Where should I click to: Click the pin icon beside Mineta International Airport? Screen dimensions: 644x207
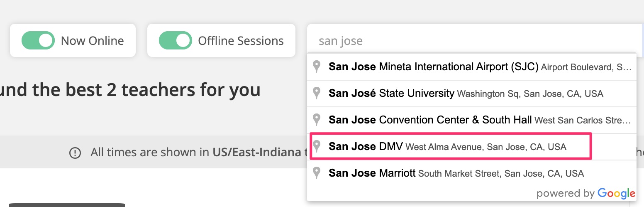click(x=317, y=67)
